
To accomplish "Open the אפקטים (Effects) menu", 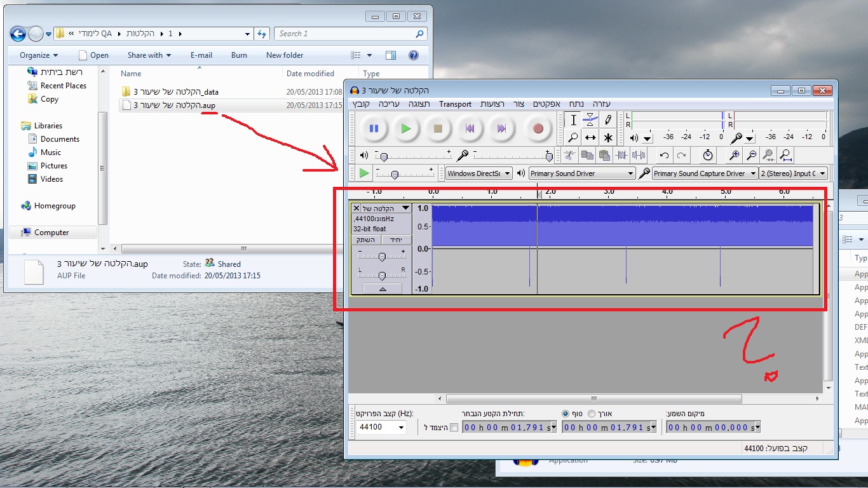I will 546,104.
